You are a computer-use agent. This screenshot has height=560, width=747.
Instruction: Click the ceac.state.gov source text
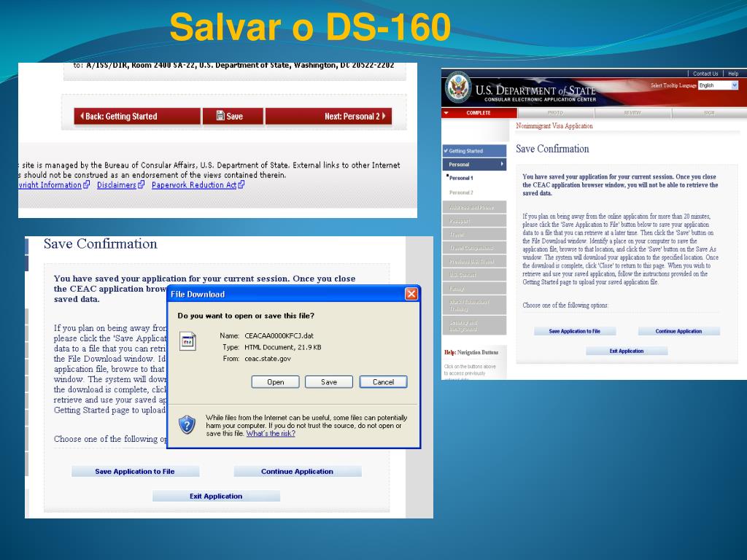click(x=267, y=359)
